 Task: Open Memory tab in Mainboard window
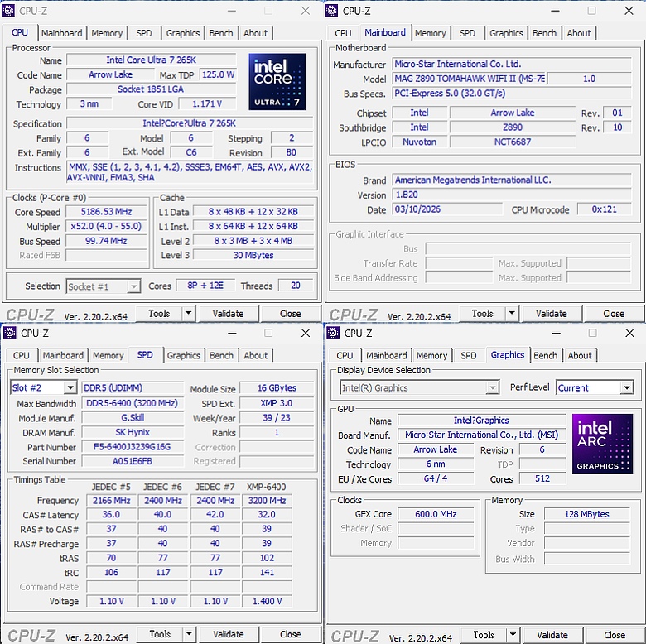point(431,33)
